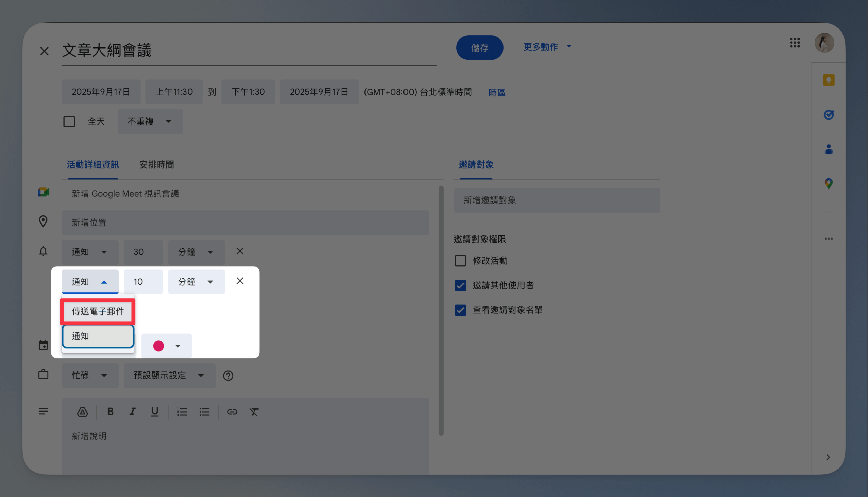This screenshot has width=868, height=497.
Task: Open Contacts icon in side panel
Action: coord(828,149)
